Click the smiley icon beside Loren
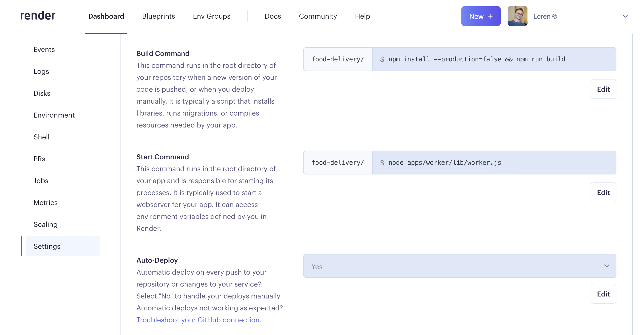644x335 pixels. click(554, 16)
